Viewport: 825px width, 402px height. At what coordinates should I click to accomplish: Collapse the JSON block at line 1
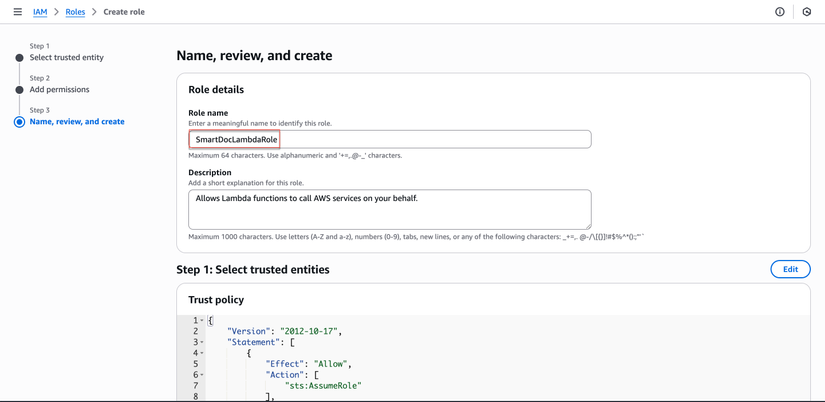pos(202,321)
